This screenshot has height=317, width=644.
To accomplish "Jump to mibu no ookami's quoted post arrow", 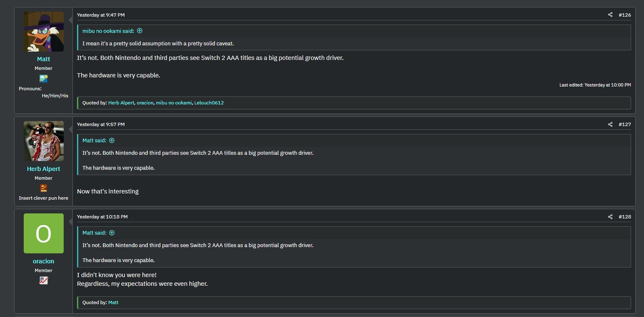I will [139, 31].
